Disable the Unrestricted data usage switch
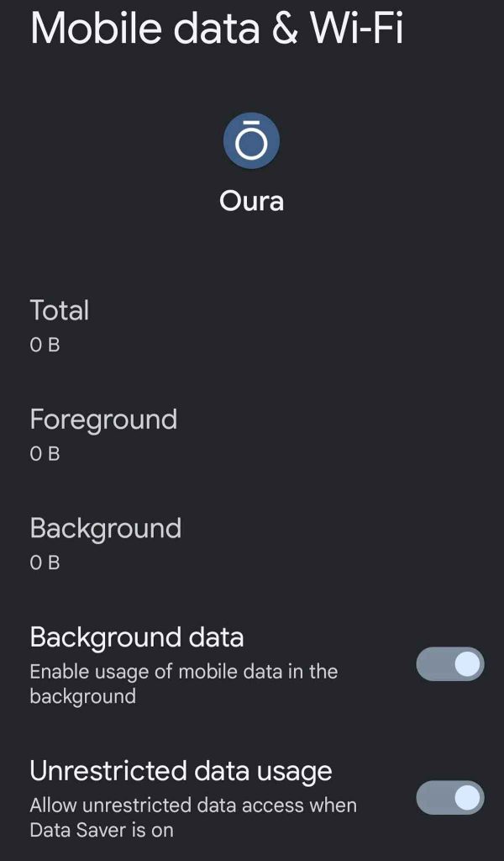504x861 pixels. [450, 797]
